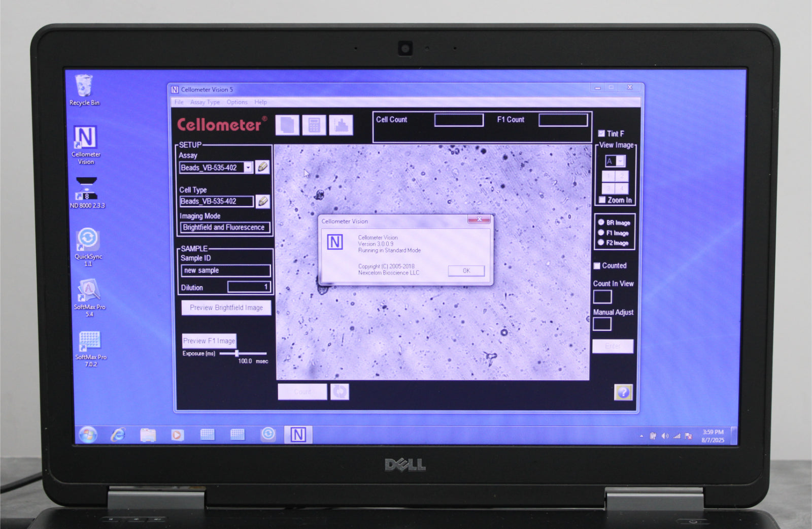Viewport: 812px width, 529px height.
Task: Open the Recycle Bin desktop icon
Action: coord(84,90)
